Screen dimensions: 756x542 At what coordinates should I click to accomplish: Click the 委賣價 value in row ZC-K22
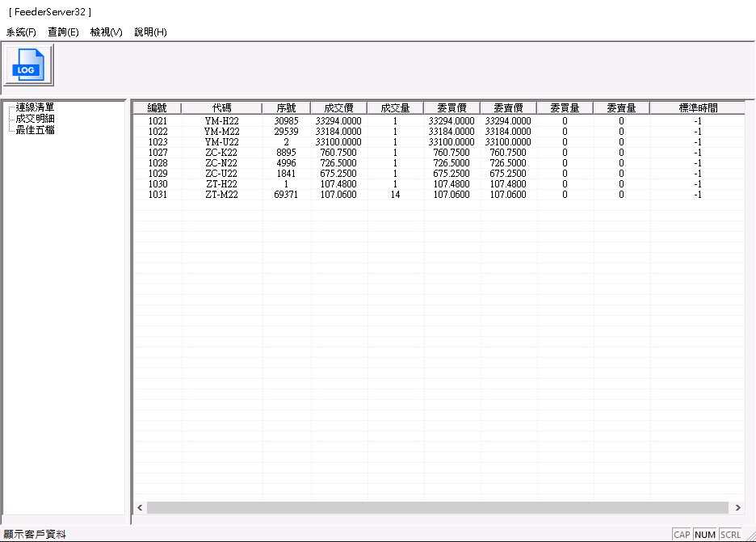coord(508,153)
